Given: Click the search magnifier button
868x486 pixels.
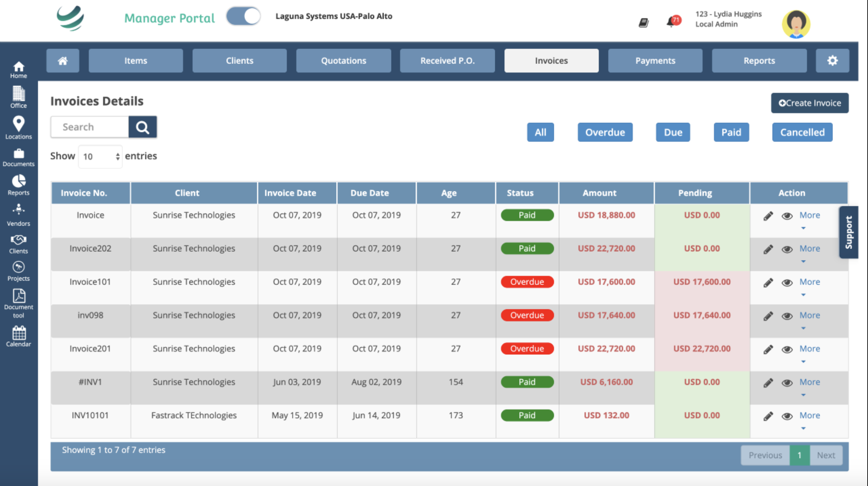Looking at the screenshot, I should pos(143,127).
